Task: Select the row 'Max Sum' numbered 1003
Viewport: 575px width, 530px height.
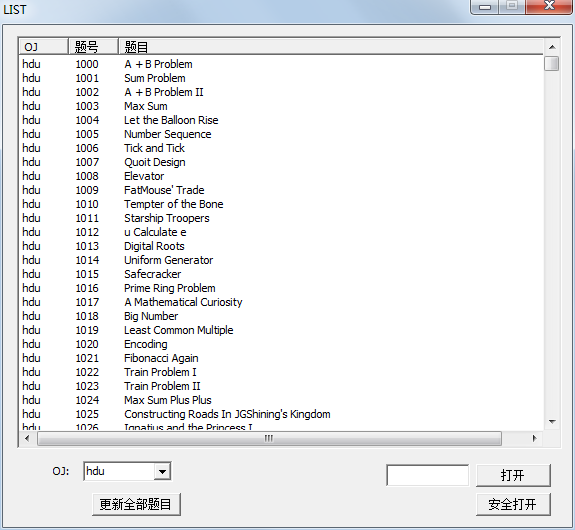Action: [281, 106]
